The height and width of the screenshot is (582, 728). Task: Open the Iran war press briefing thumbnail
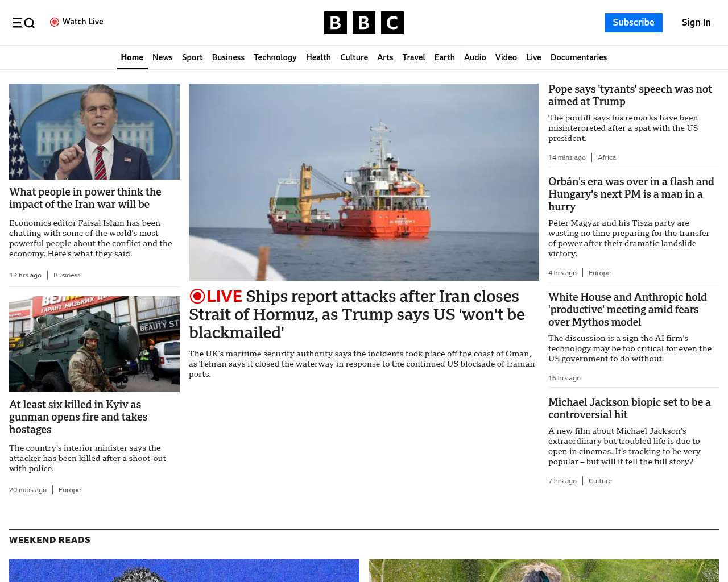94,131
